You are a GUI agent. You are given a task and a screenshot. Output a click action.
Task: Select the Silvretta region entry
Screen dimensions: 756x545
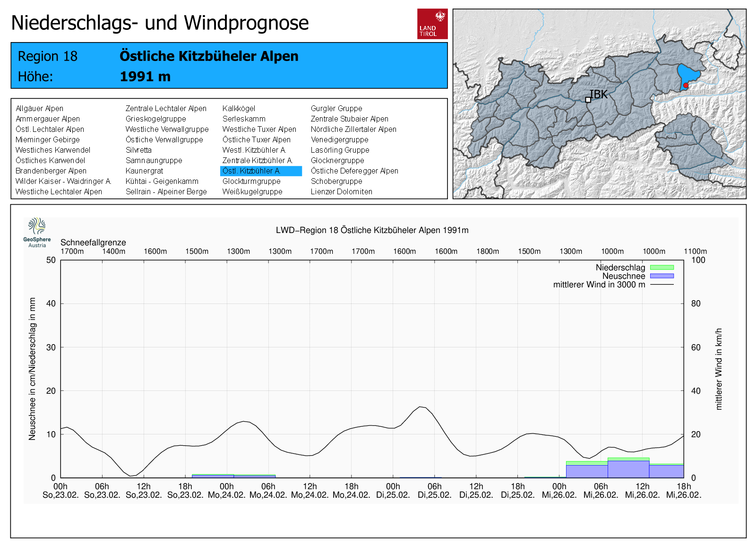point(138,150)
